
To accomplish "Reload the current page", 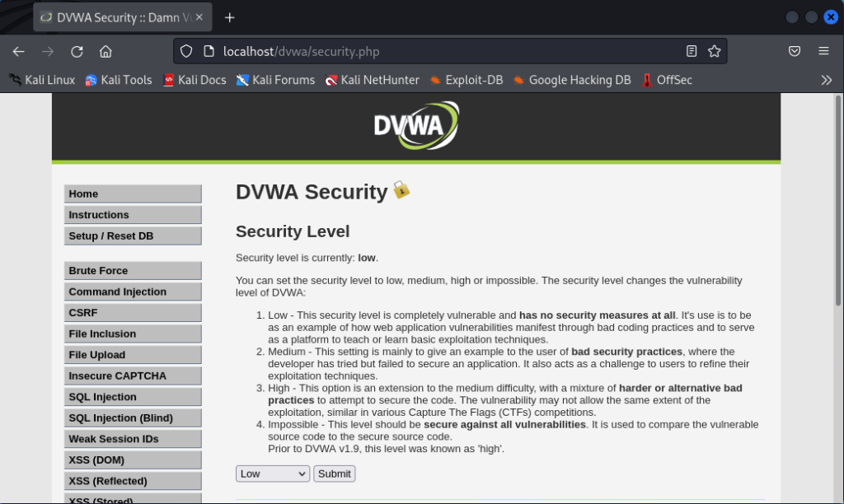I will [x=77, y=52].
